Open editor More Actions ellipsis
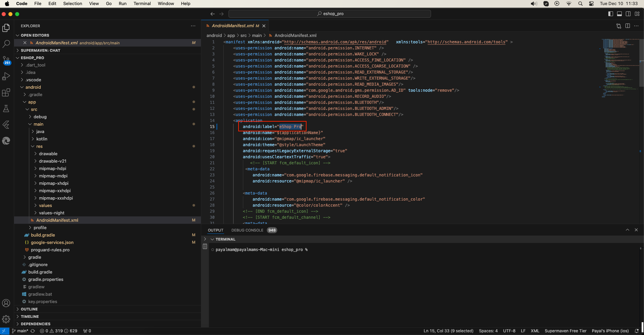This screenshot has height=335, width=644. pos(636,26)
